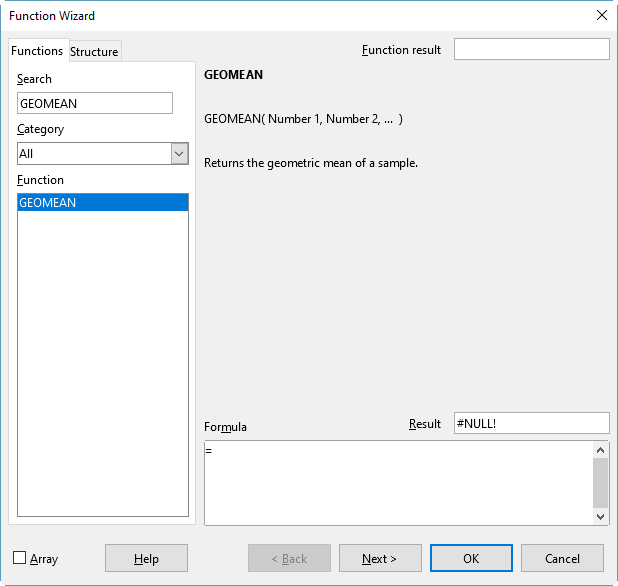Click the Search field containing GEOMEAN
The width and height of the screenshot is (618, 586).
[95, 103]
